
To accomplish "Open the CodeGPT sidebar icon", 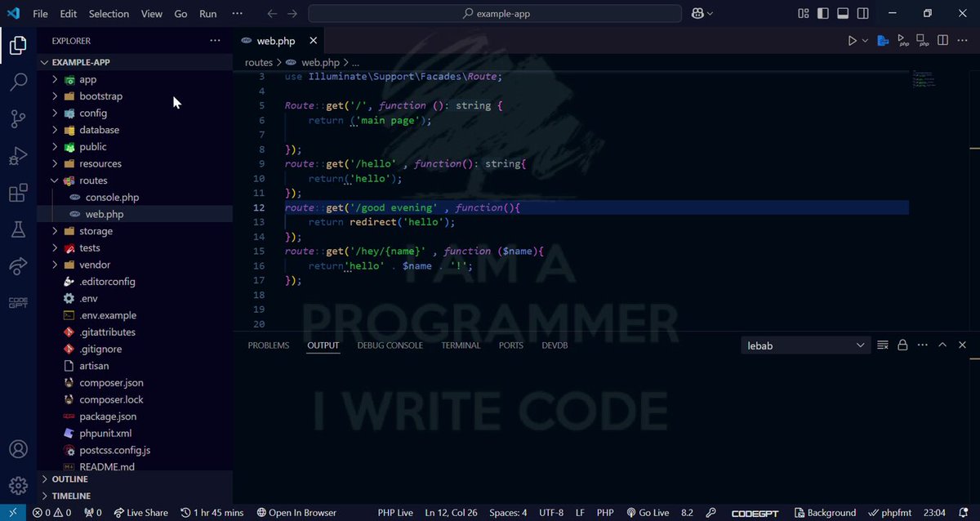I will [x=18, y=303].
